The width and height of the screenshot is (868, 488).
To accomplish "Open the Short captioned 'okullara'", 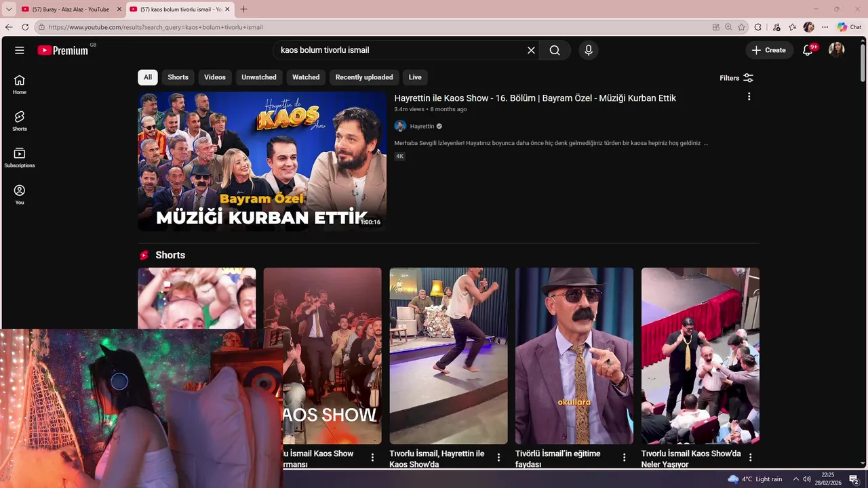I will coord(574,356).
